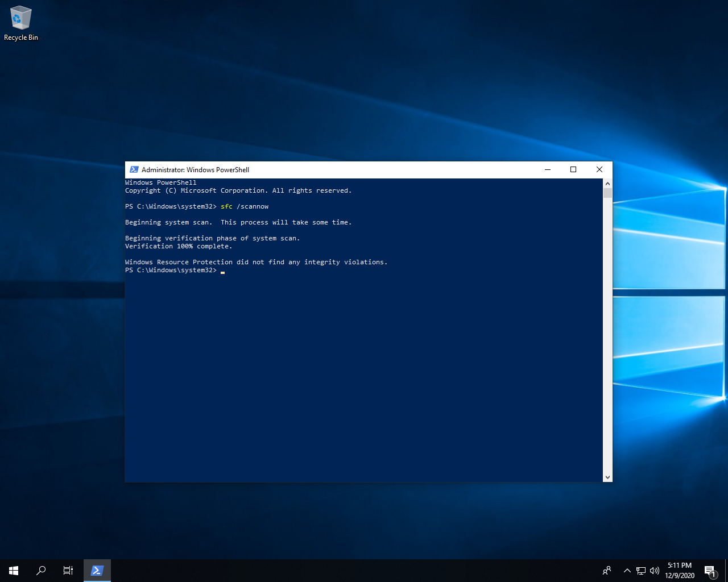The image size is (728, 582).
Task: Open clock showing 5:11 PM
Action: point(680,571)
